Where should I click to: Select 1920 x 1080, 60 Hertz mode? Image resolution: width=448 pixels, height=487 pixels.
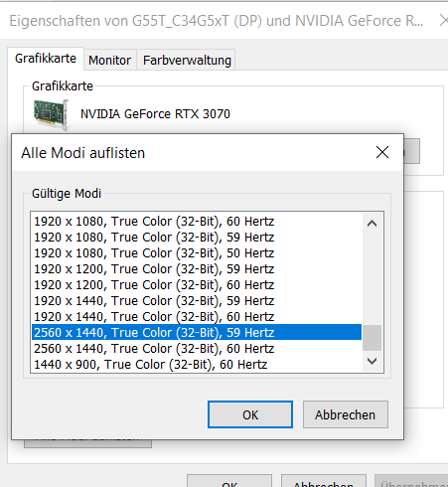click(x=197, y=222)
